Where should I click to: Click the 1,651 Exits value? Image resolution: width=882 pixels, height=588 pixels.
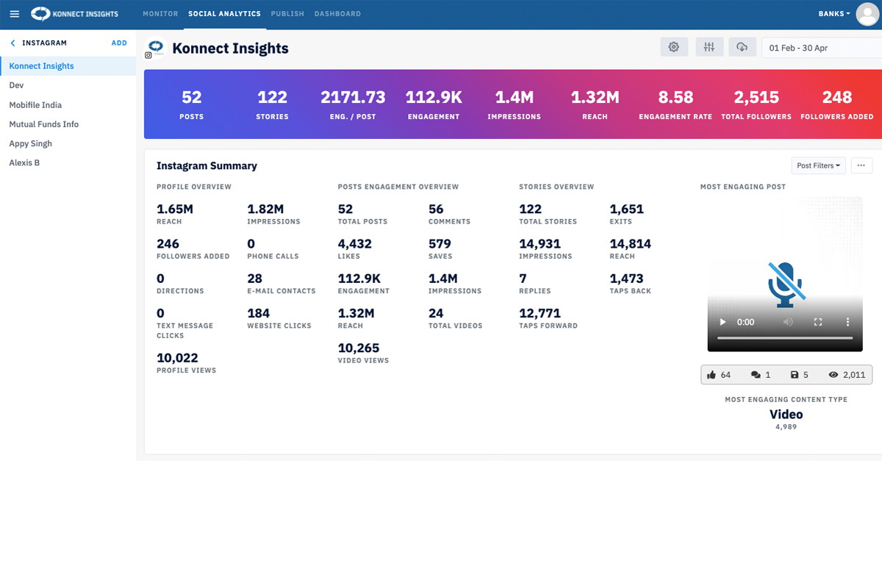click(x=626, y=209)
